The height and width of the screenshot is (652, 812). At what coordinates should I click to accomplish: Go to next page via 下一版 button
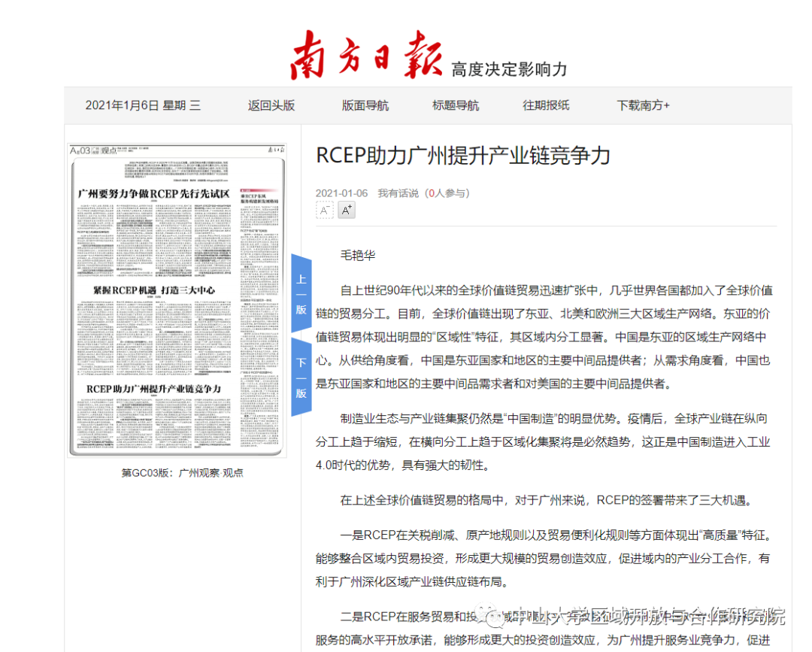(x=301, y=377)
